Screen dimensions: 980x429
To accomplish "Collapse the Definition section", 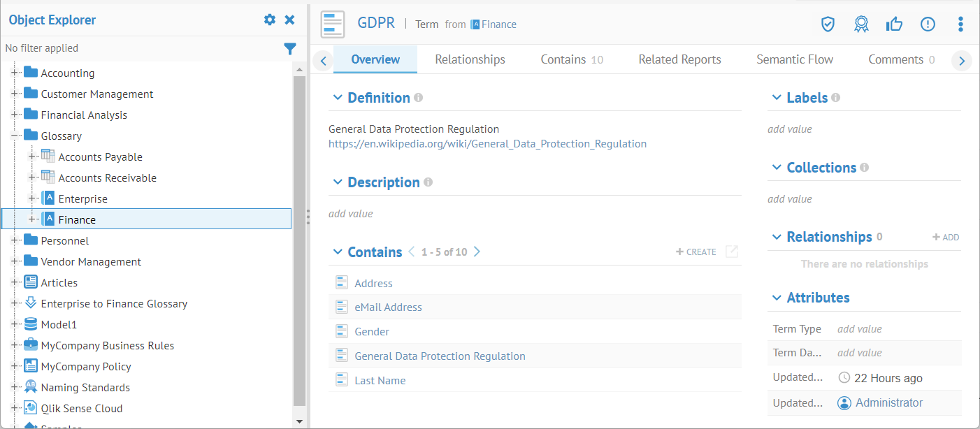I will pos(338,98).
